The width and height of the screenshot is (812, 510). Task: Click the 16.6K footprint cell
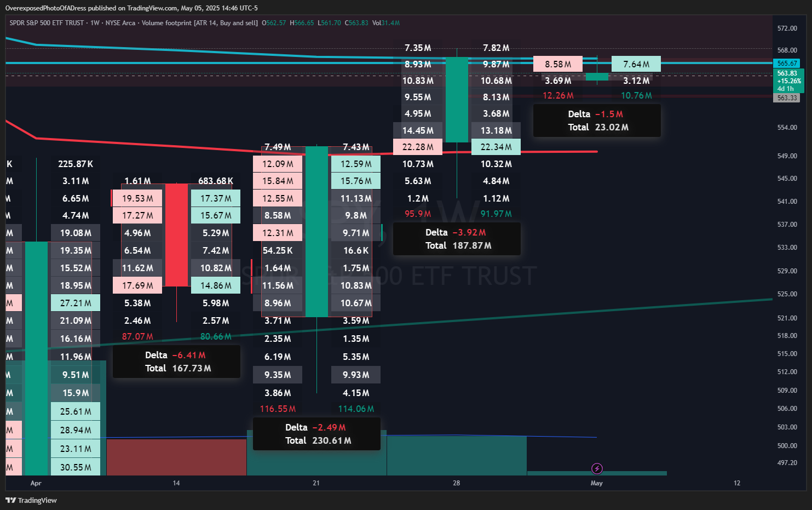(356, 250)
